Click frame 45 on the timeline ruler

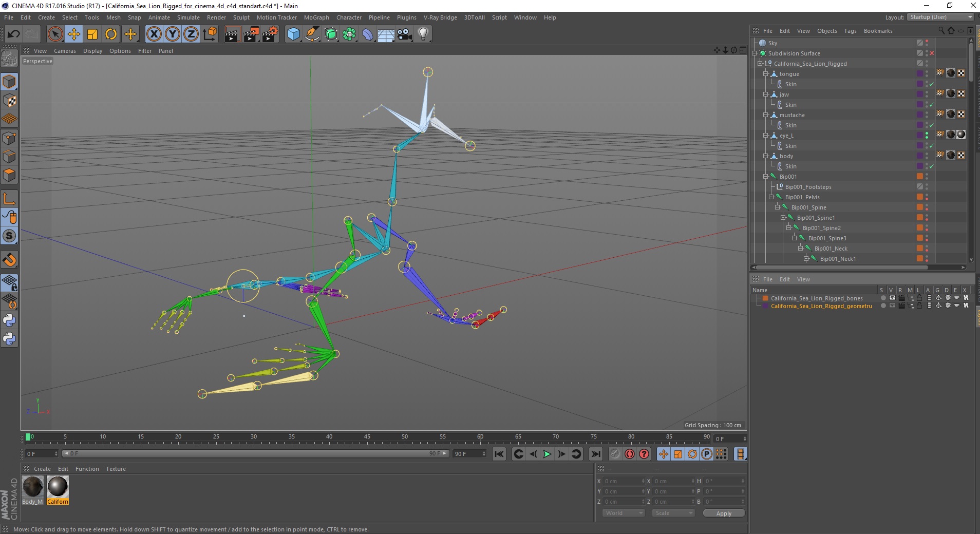pyautogui.click(x=367, y=437)
